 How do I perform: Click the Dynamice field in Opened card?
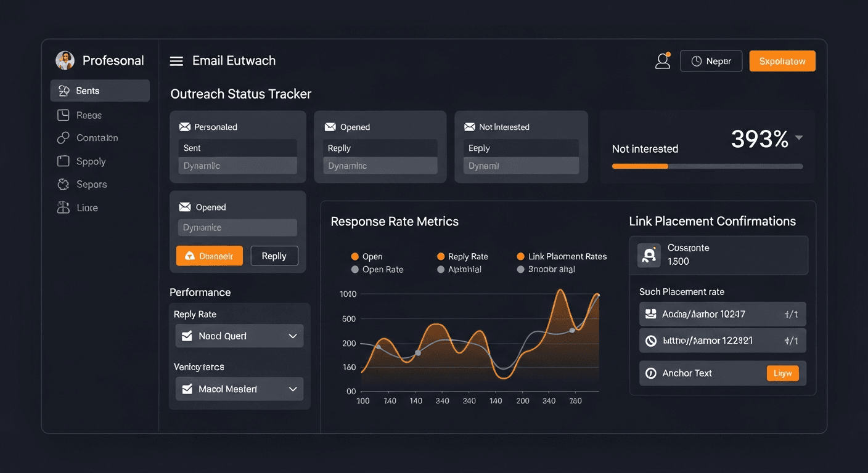(237, 228)
